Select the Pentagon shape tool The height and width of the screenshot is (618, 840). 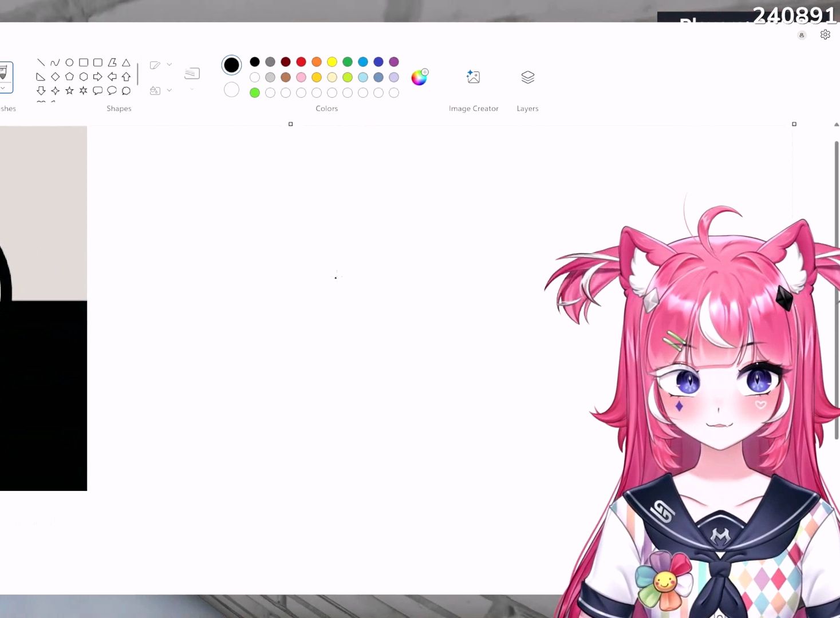click(69, 77)
